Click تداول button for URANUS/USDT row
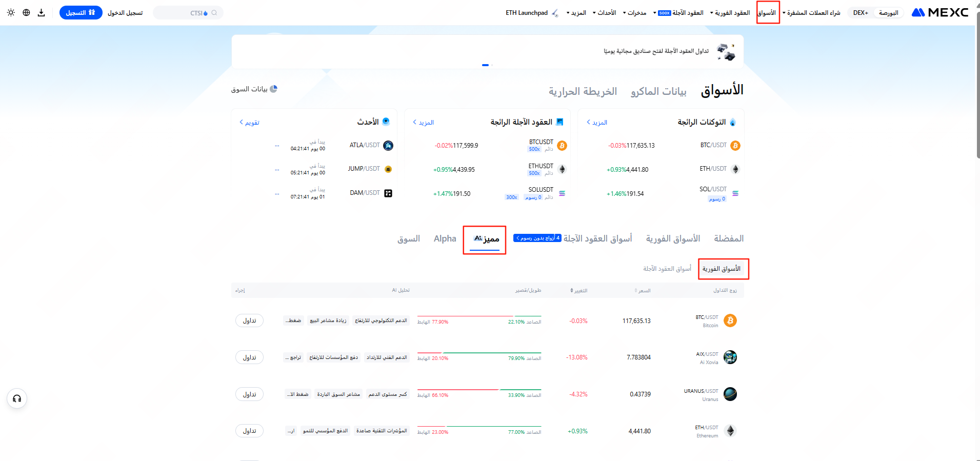The image size is (980, 461). 249,394
